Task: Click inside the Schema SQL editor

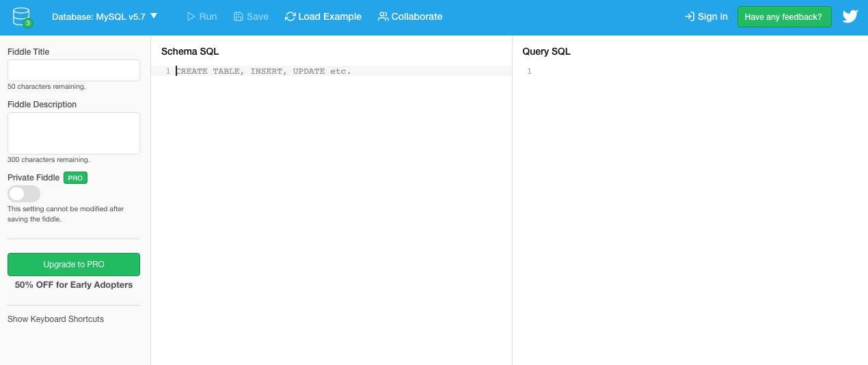Action: (331, 205)
